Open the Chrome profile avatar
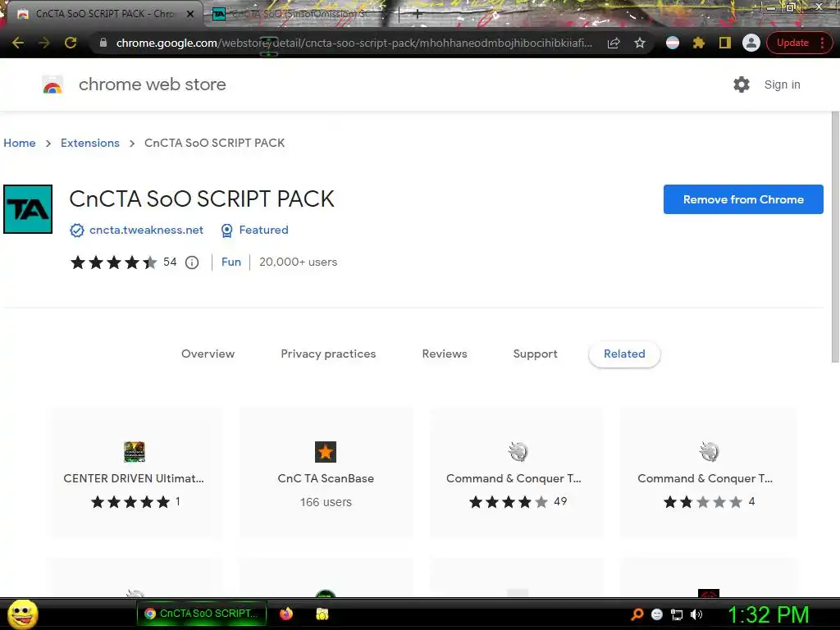 click(751, 43)
